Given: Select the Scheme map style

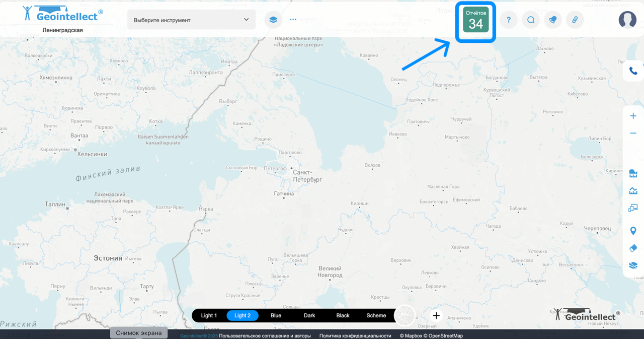Looking at the screenshot, I should 376,316.
